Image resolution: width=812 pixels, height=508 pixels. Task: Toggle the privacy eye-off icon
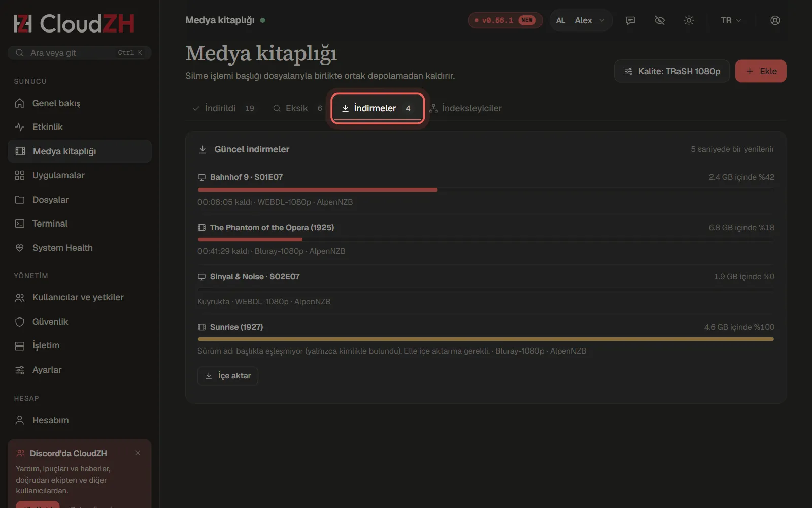coord(659,20)
